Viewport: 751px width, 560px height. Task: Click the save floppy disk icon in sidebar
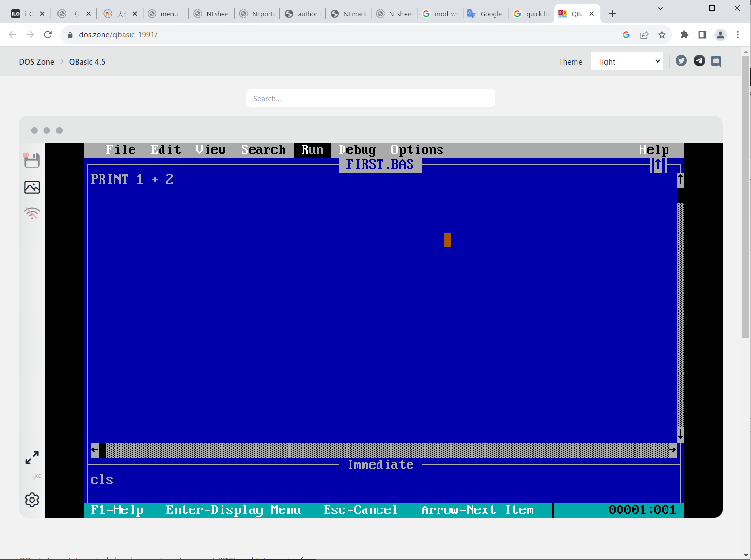32,160
